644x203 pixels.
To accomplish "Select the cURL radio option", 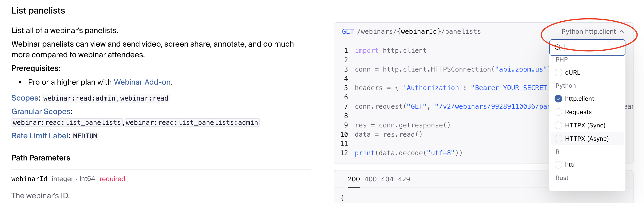I will click(x=558, y=72).
